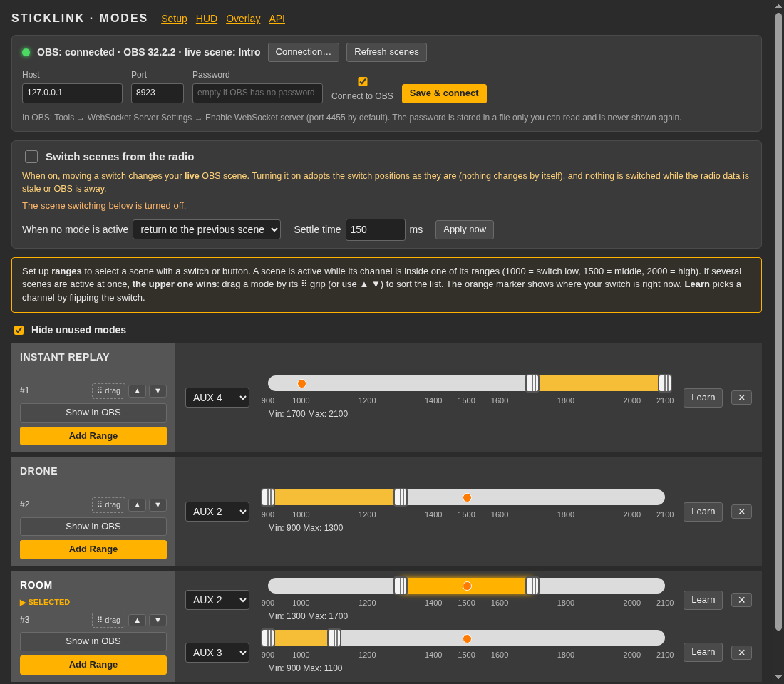The image size is (784, 684).
Task: Show Room in OBS
Action: coord(93,641)
